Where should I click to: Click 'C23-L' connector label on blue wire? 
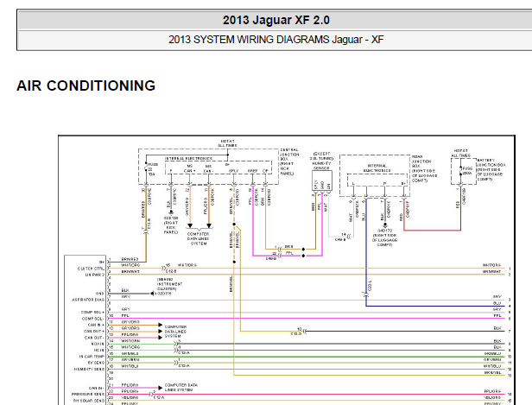[x=370, y=286]
